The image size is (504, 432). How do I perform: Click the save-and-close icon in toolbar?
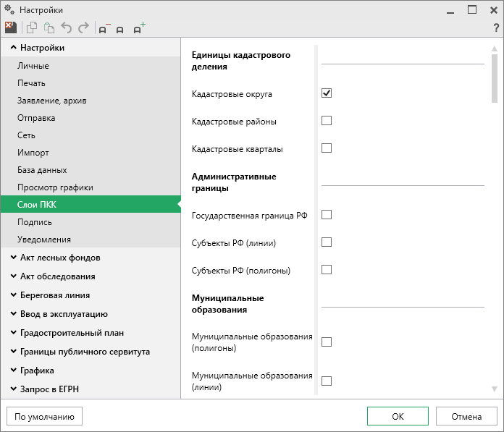[x=10, y=27]
